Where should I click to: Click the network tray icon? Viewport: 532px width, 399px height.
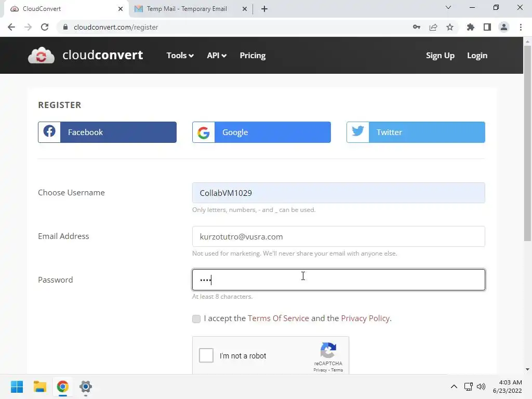469,387
